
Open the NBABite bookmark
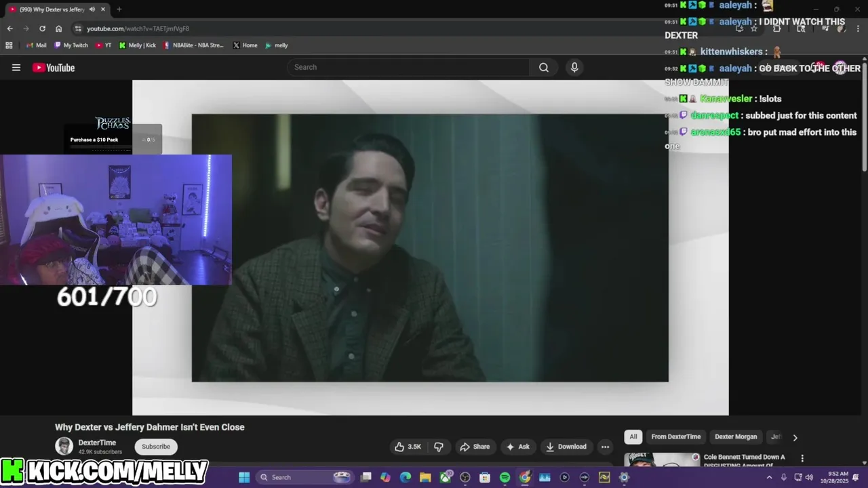194,45
